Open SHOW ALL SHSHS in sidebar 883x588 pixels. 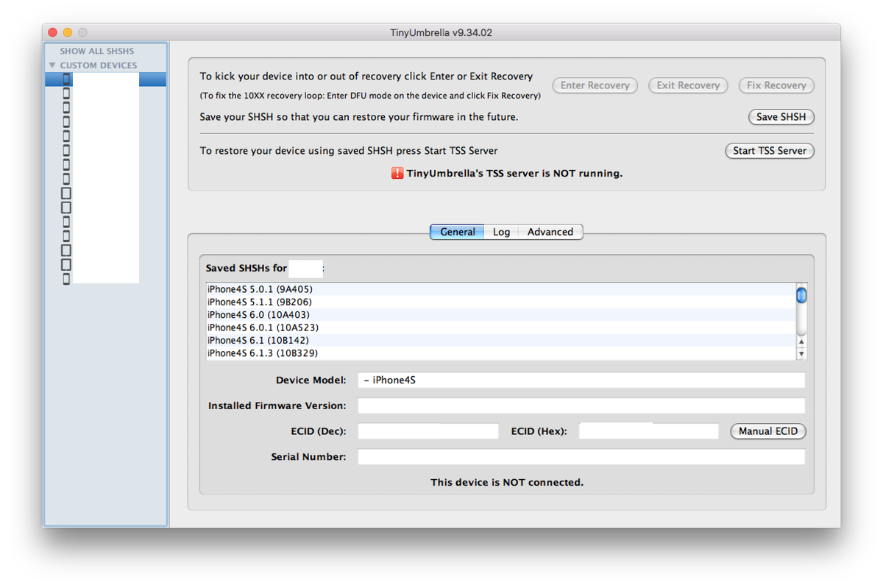97,52
